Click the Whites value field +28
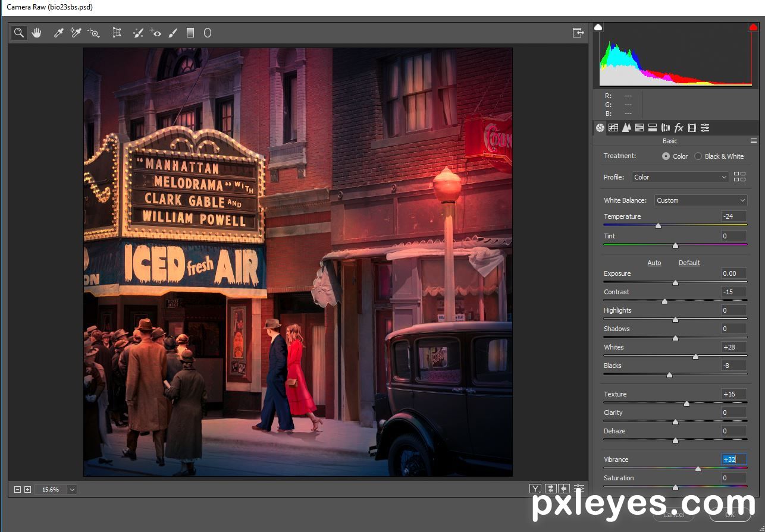Viewport: 765px width, 532px height. pos(733,347)
